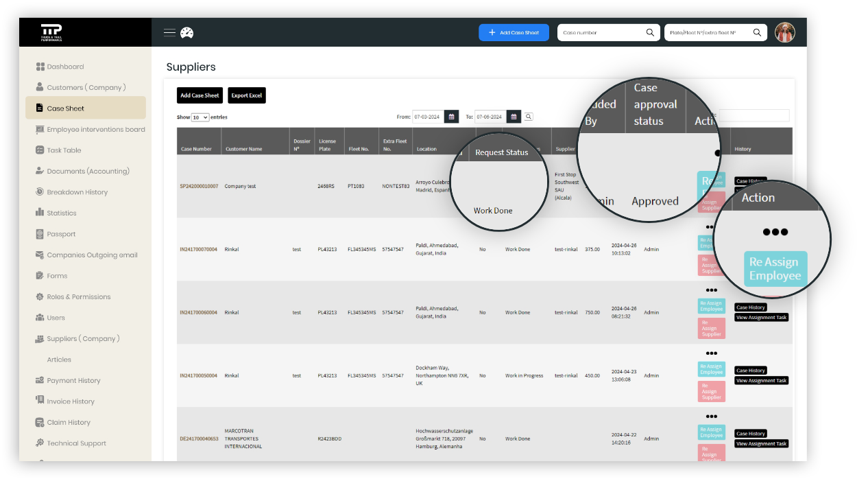
Task: Open three-dot actions for case IN241700060004
Action: 711,290
